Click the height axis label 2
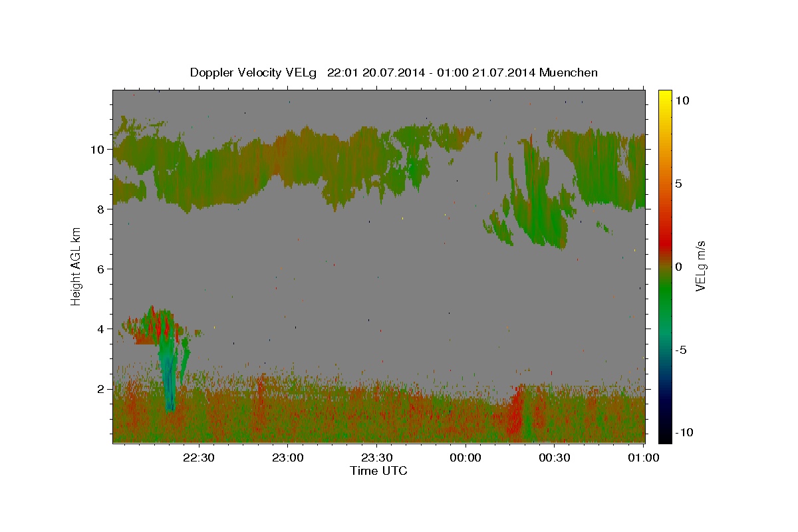This screenshot has height=532, width=798. click(x=101, y=388)
